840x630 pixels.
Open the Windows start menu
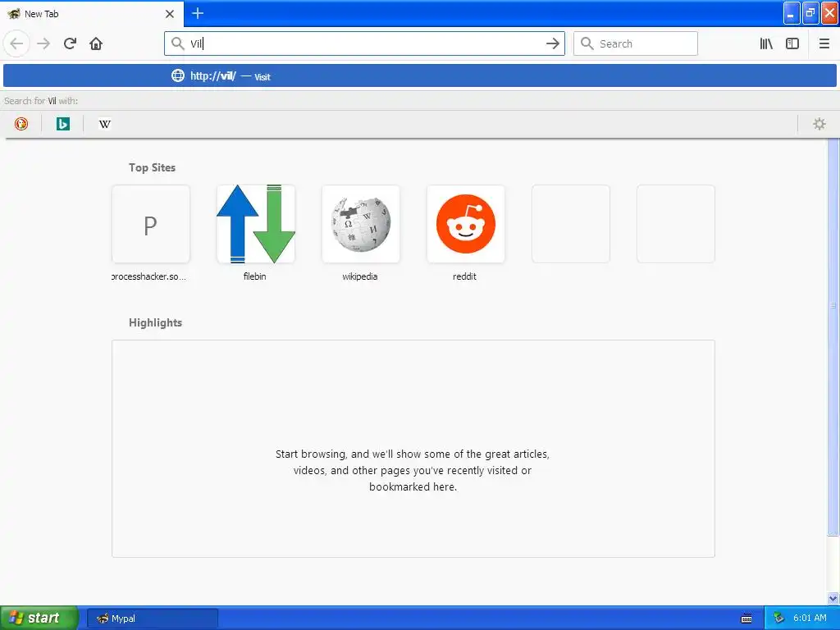39,618
